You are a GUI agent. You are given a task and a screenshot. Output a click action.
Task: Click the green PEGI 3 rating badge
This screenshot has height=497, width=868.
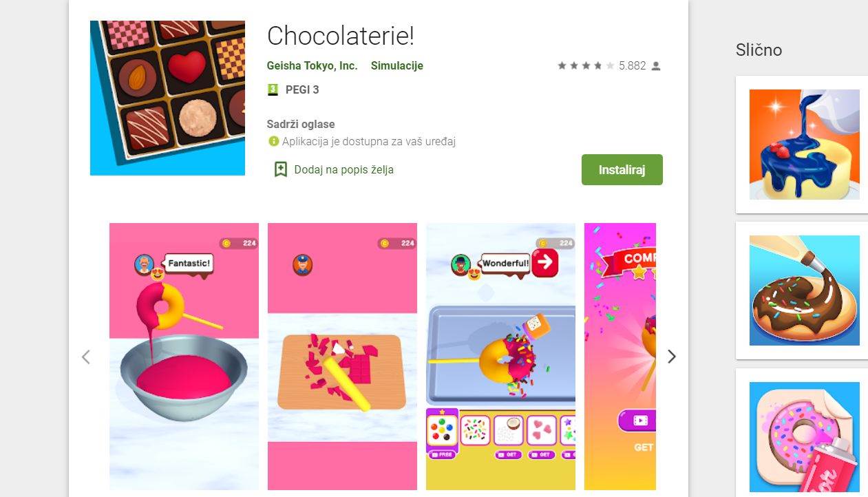(273, 89)
